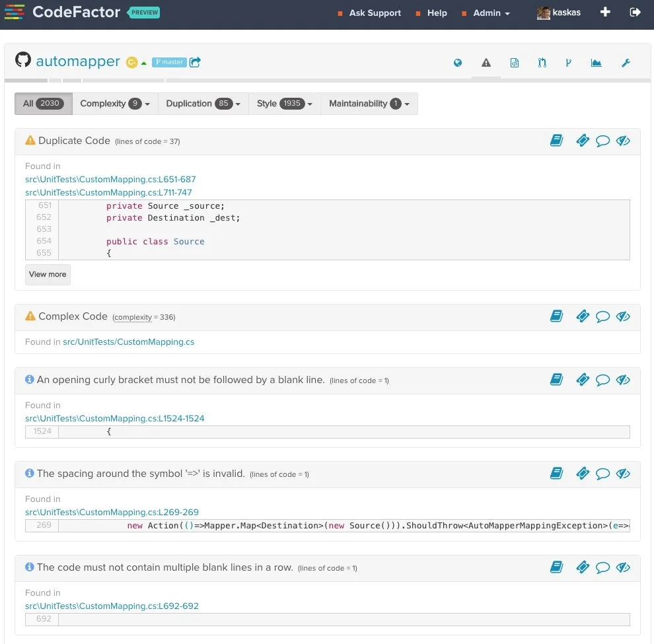Comment on the Duplicate Code issue
Image resolution: width=654 pixels, height=644 pixels.
(x=602, y=140)
